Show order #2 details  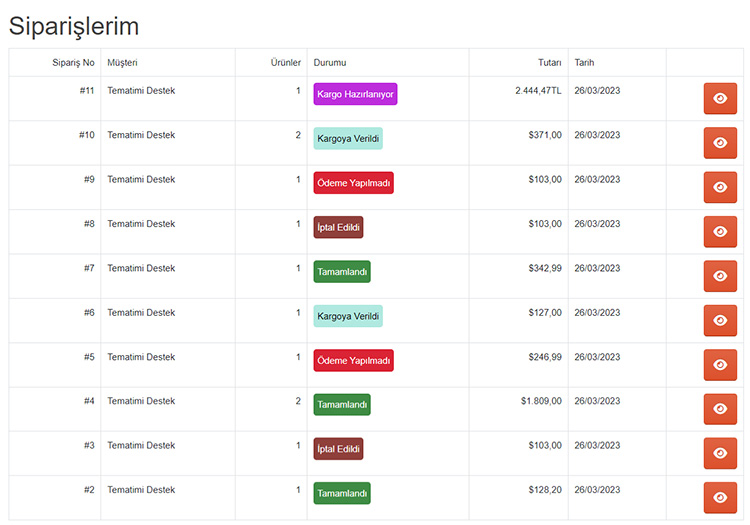pos(720,497)
